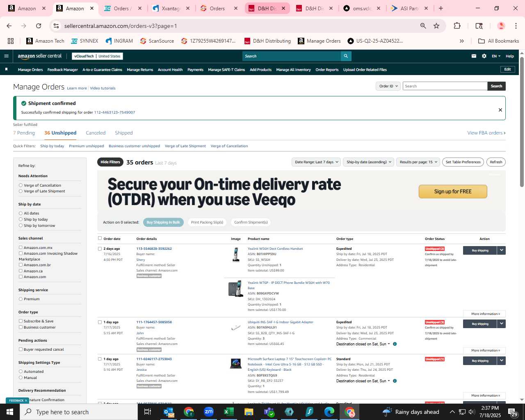Switch to the Shipped tab
Image resolution: width=525 pixels, height=420 pixels.
(x=124, y=133)
